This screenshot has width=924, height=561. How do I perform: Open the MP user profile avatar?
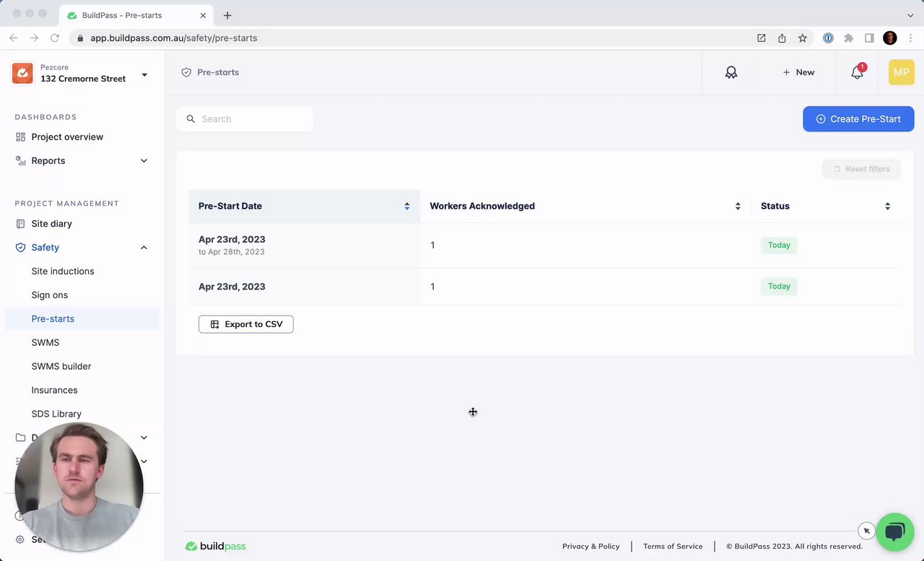point(901,72)
